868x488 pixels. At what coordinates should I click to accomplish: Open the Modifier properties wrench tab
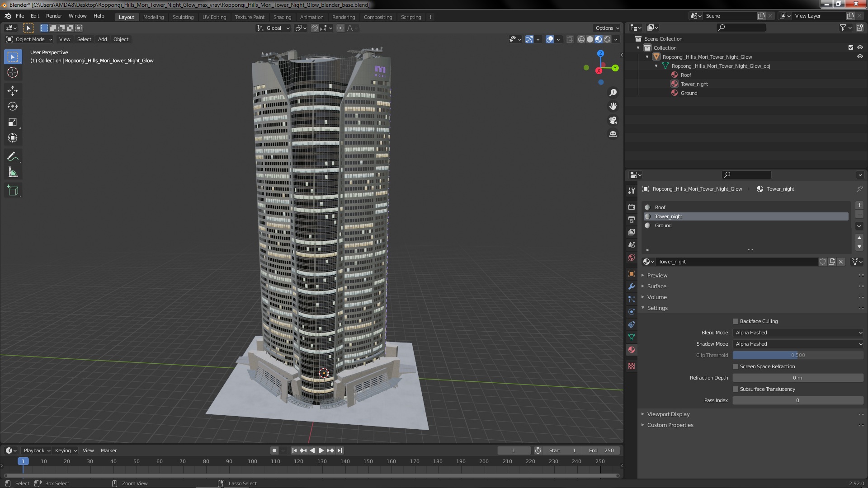click(632, 286)
